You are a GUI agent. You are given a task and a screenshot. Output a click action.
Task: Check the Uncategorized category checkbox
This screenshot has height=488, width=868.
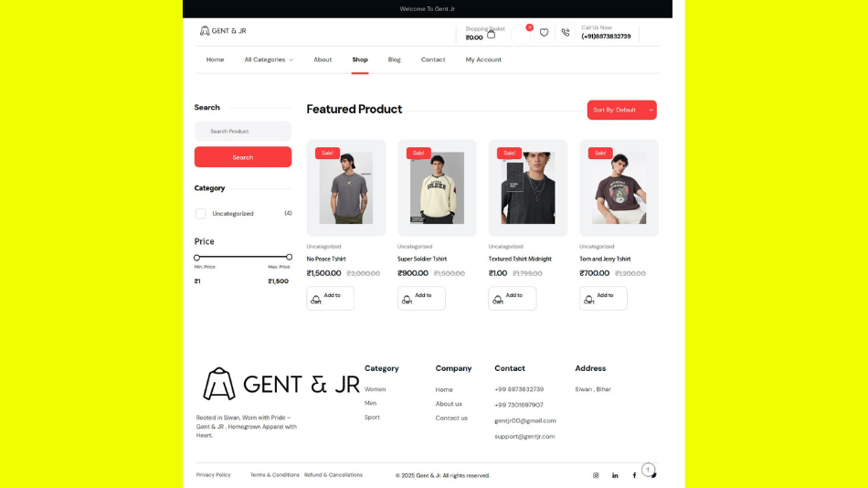[200, 213]
